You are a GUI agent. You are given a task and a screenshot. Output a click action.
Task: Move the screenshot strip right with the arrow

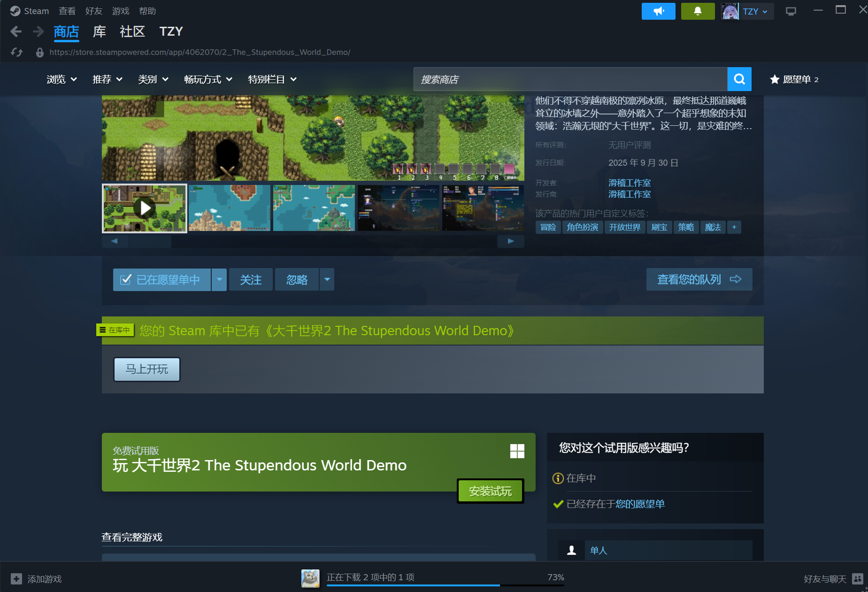[511, 241]
